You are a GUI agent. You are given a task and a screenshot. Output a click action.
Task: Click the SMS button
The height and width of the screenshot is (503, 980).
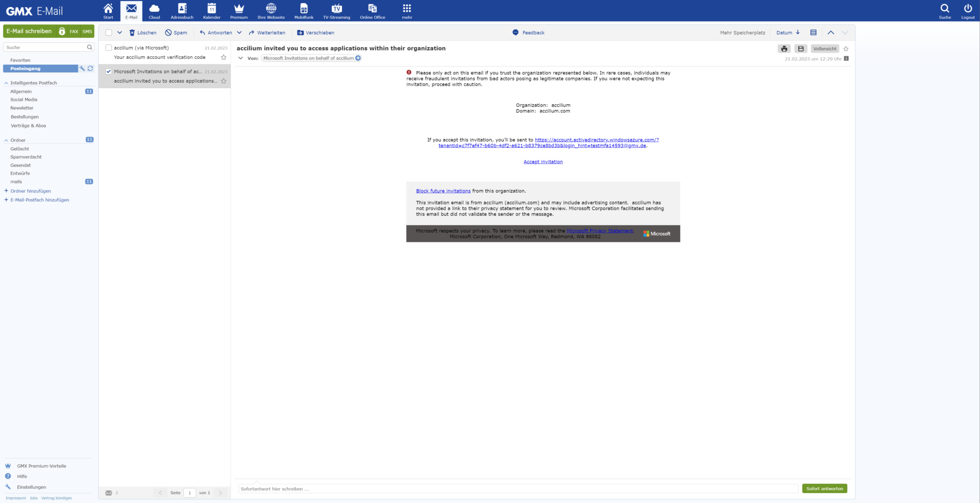[x=87, y=31]
